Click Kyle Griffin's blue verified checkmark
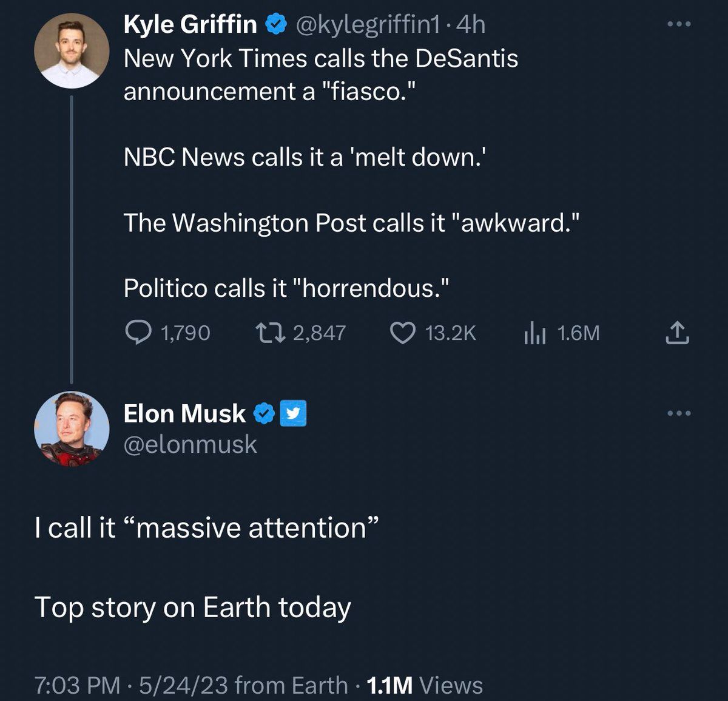728x701 pixels. point(276,25)
